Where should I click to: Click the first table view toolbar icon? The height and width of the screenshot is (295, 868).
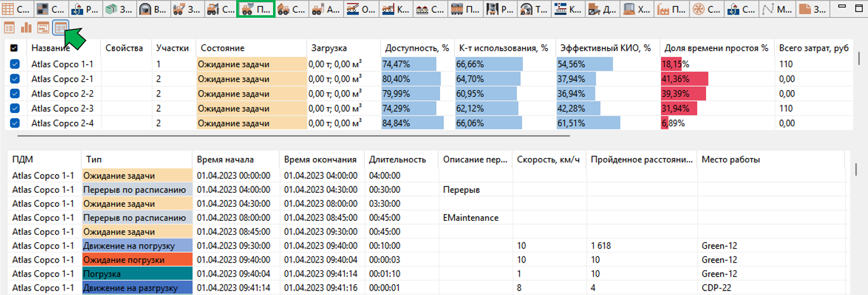click(x=10, y=27)
